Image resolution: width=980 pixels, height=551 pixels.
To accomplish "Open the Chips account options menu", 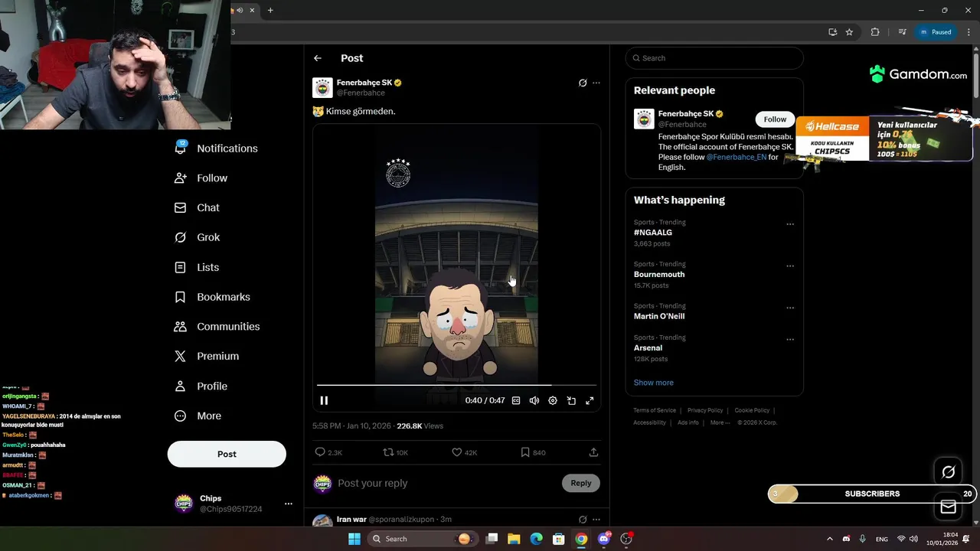I will pos(289,504).
